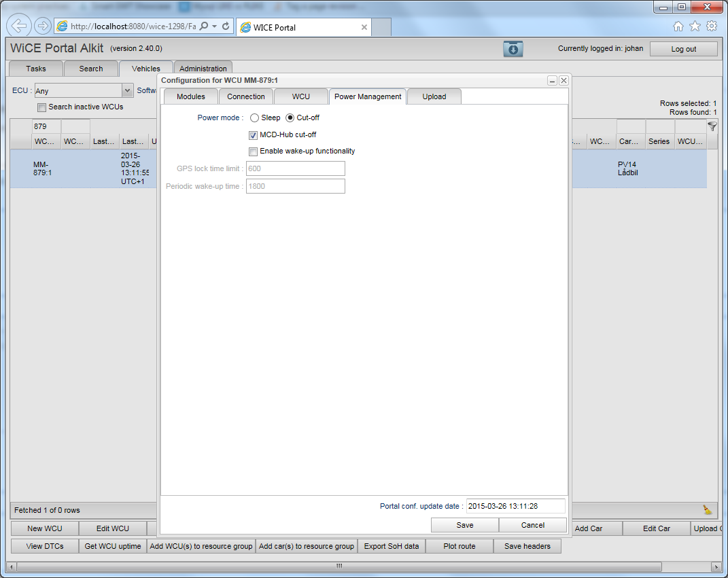Click the download icon in portal header
Image resolution: width=728 pixels, height=578 pixels.
coord(513,49)
